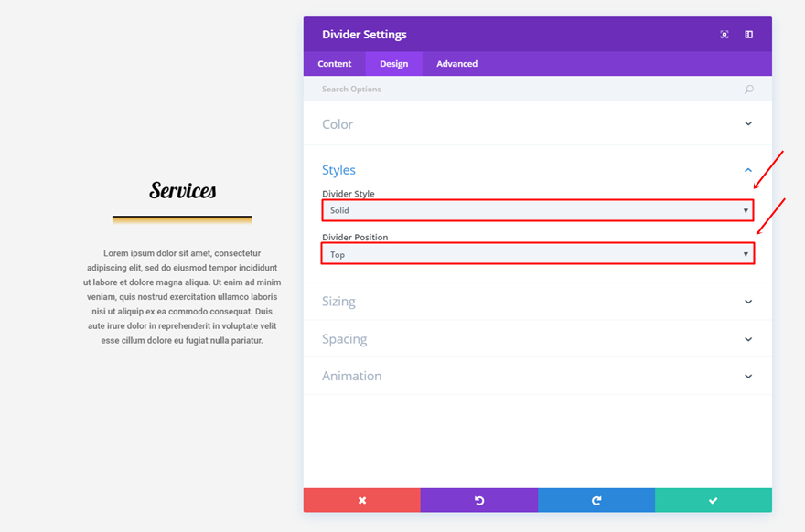Click the purple undo arrow button
The height and width of the screenshot is (532, 805).
tap(479, 500)
